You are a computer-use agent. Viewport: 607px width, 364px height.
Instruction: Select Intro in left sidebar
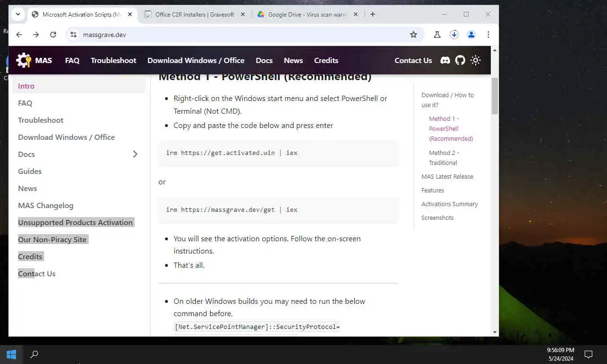(79, 86)
